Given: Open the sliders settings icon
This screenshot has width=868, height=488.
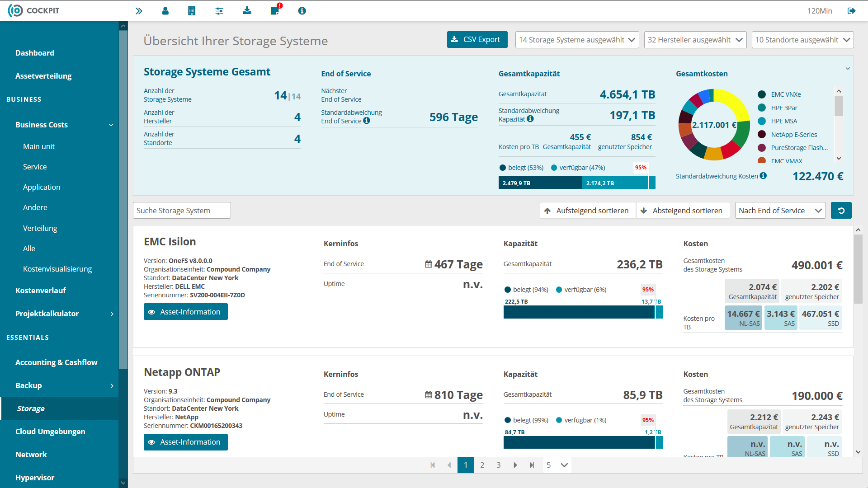Looking at the screenshot, I should point(219,11).
